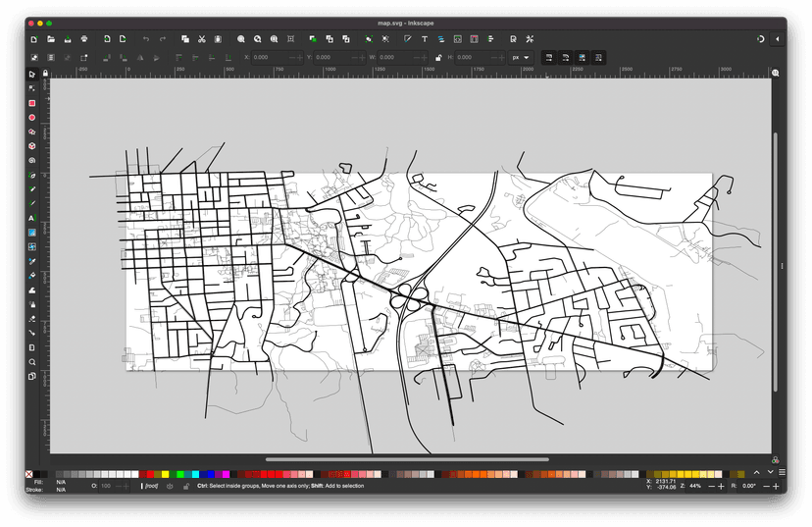Select the Ellipse tool in the toolbox
Image resolution: width=812 pixels, height=527 pixels.
[31, 117]
